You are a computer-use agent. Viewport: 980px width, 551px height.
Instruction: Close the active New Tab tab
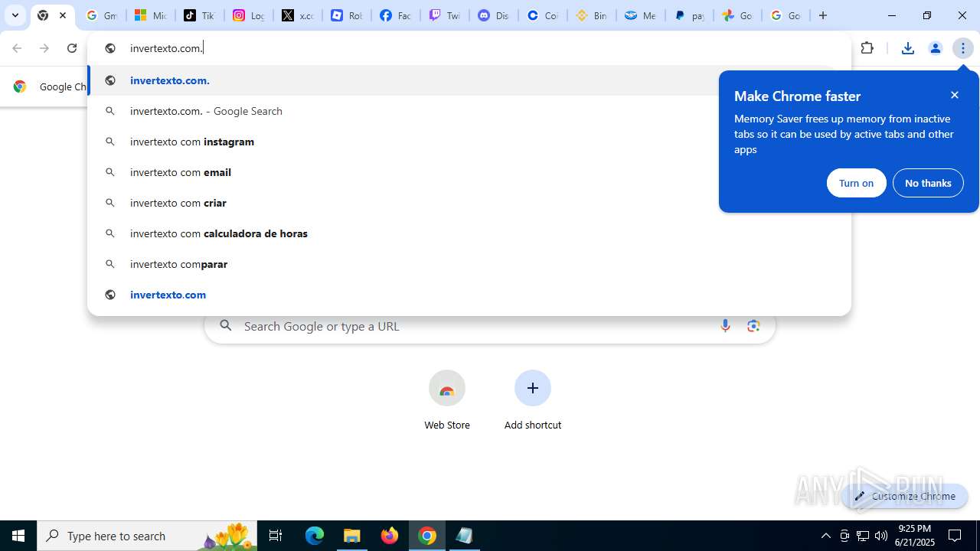coord(63,15)
